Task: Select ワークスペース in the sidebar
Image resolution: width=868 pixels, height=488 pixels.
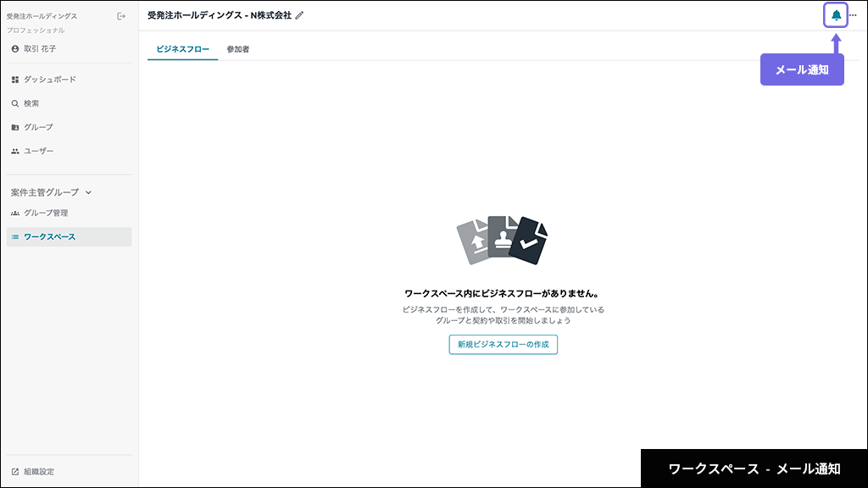Action: 69,237
